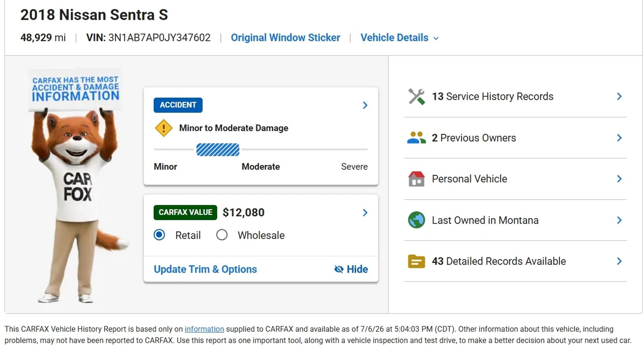This screenshot has height=358, width=644.
Task: Expand 2 Previous Owners chevron
Action: pos(619,138)
